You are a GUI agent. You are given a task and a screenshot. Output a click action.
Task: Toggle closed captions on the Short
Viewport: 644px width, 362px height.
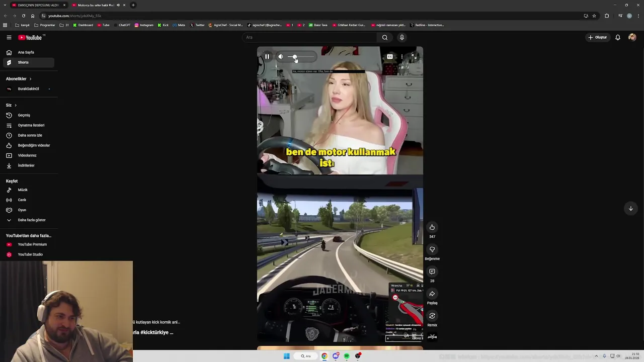tap(390, 57)
